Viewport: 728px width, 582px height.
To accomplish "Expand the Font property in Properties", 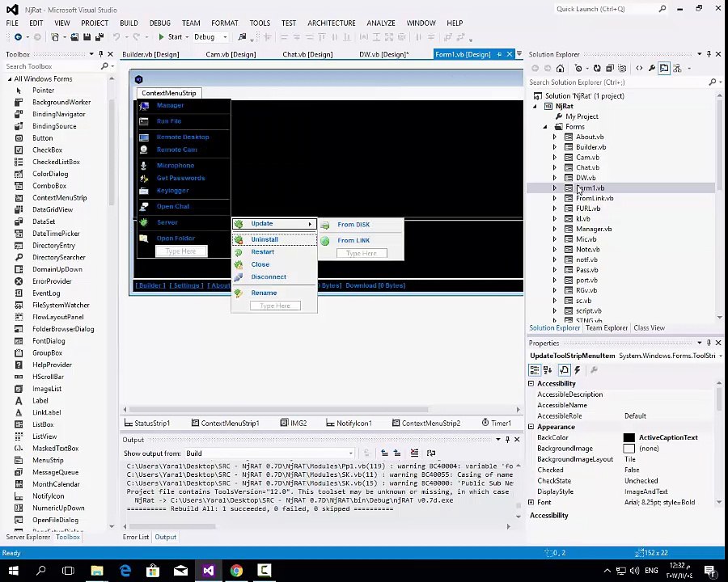I will pyautogui.click(x=531, y=502).
